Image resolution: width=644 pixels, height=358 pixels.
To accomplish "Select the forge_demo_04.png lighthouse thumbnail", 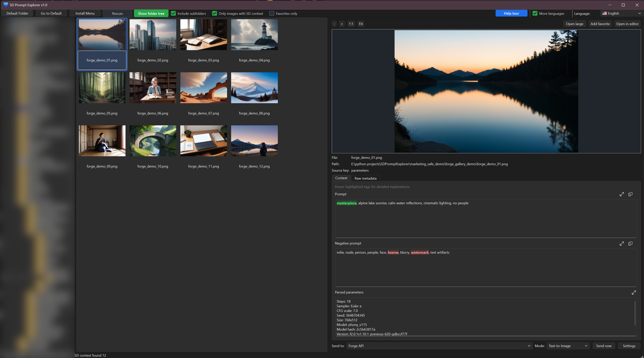I will pyautogui.click(x=254, y=35).
